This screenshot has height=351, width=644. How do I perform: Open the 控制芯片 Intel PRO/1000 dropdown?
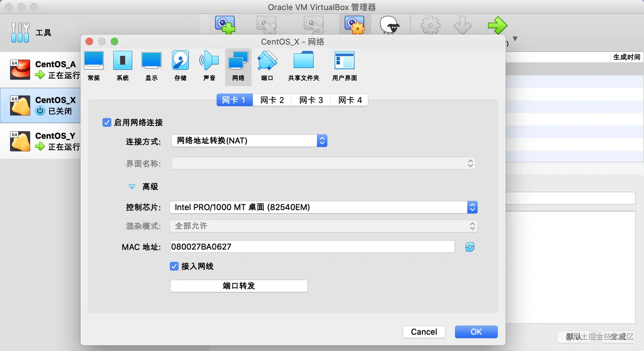point(323,207)
